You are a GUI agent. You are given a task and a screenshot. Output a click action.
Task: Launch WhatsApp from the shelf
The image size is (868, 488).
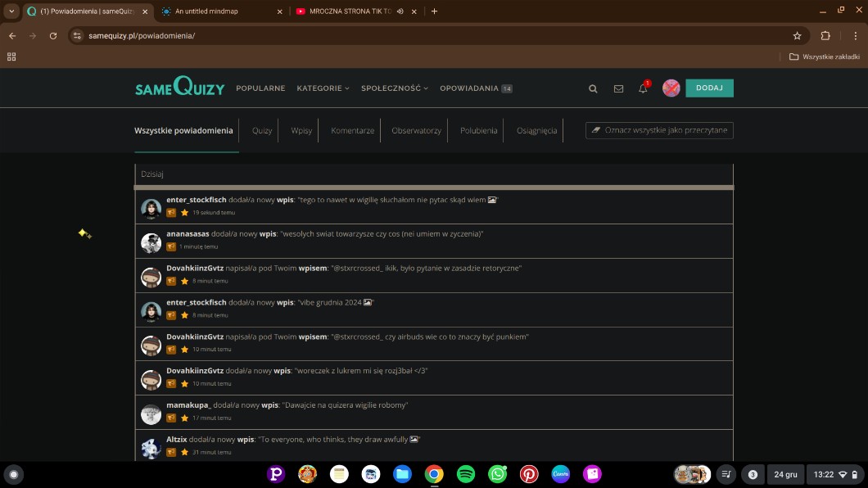click(498, 474)
